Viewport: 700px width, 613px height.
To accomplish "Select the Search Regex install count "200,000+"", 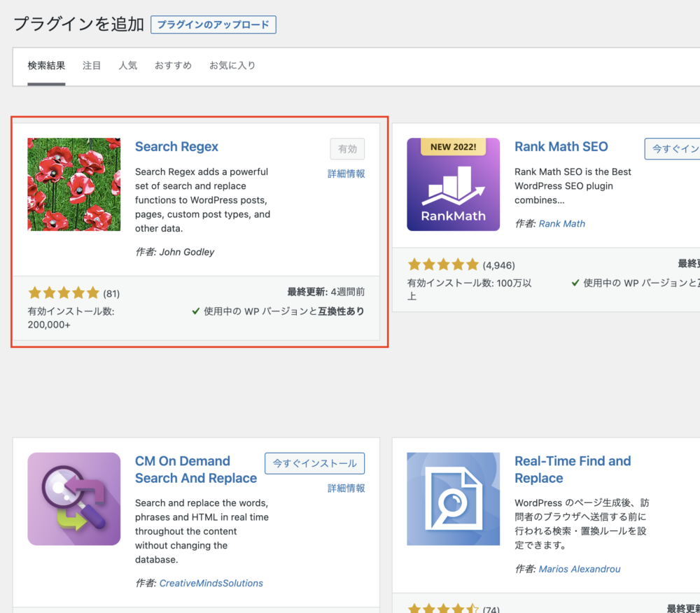I will coord(49,325).
